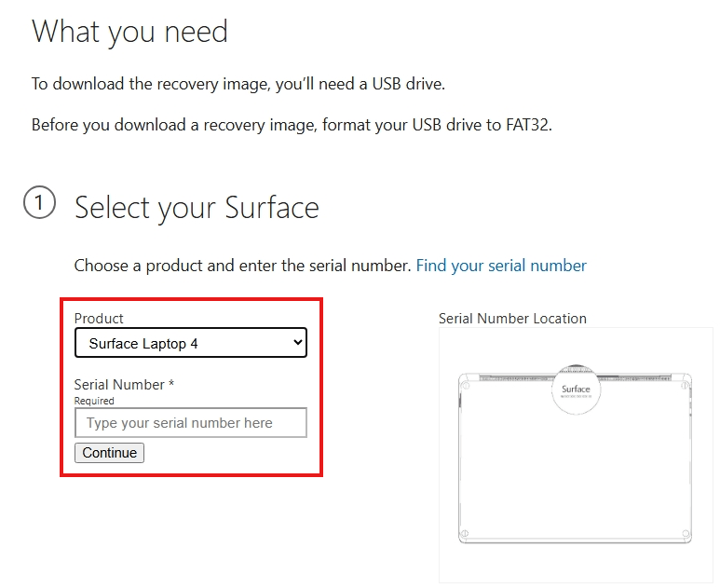Click the sentence about formatting USB to FAT32

[x=292, y=125]
